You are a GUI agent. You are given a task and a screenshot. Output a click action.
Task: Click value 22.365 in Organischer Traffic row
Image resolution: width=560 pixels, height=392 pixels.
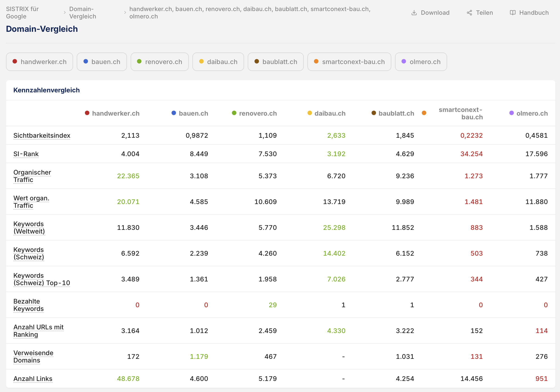pyautogui.click(x=128, y=176)
